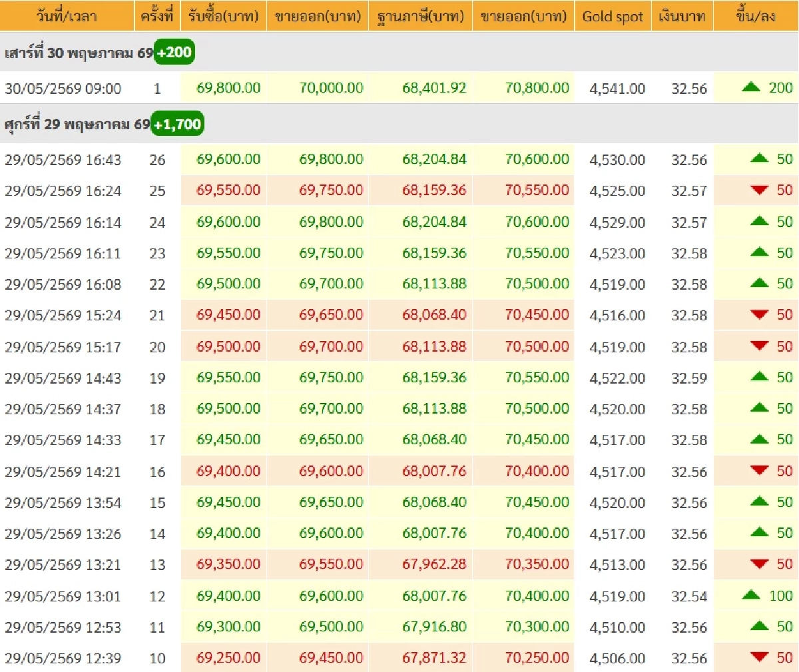Click the price 70,800.00
Viewport: 799px width, 672px height.
(537, 87)
